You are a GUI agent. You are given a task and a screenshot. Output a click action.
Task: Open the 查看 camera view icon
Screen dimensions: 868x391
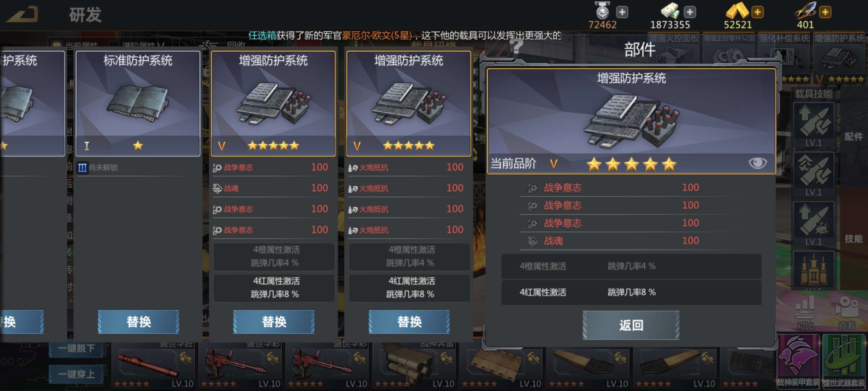847,313
